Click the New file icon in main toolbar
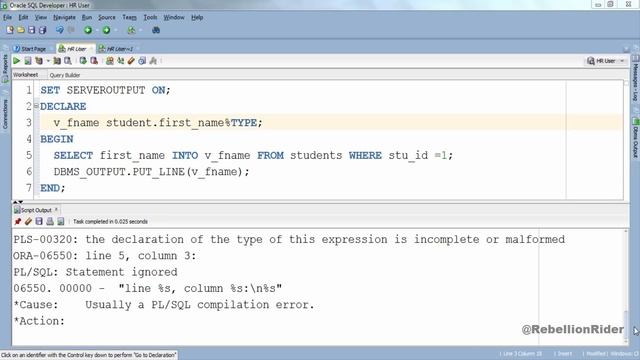The height and width of the screenshot is (360, 640). [x=10, y=30]
